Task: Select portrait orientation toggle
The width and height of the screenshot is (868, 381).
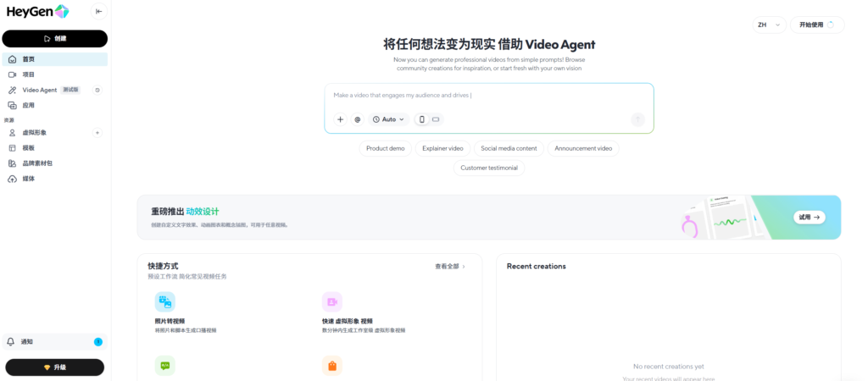Action: point(422,119)
